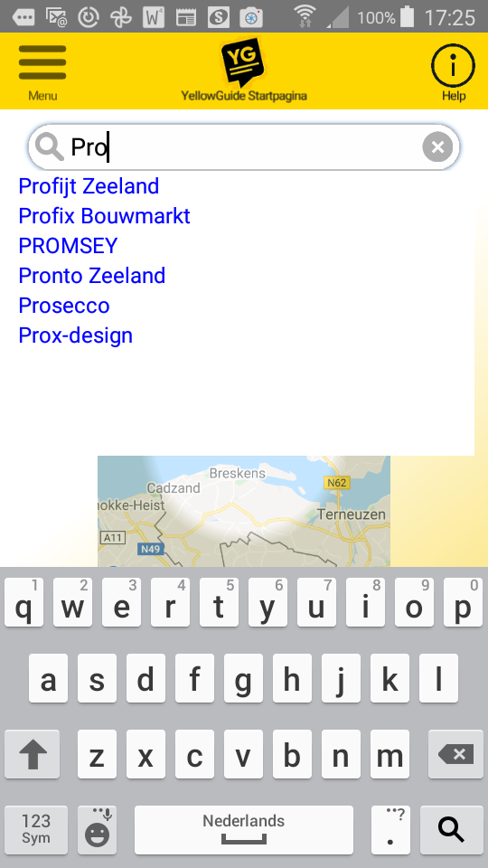Tap the emoji smiley key
The image size is (488, 868).
[97, 830]
